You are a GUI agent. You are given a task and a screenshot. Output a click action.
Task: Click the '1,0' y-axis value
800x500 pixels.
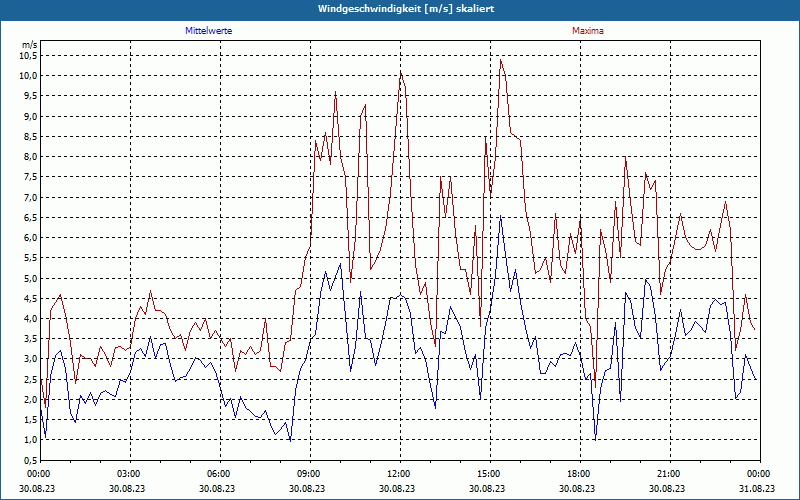30,440
